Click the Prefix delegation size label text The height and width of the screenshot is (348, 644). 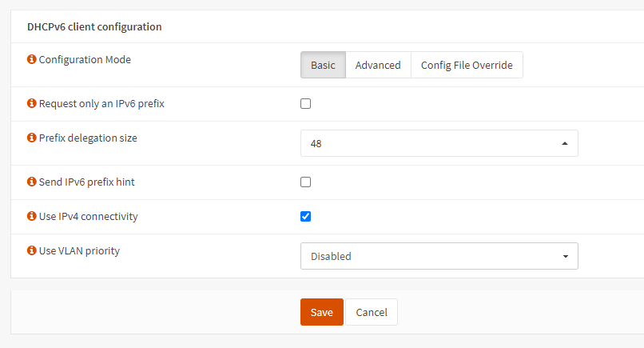coord(88,138)
